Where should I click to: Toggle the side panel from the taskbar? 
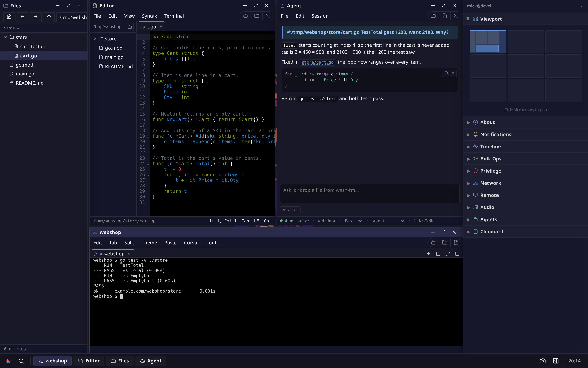[x=556, y=361]
